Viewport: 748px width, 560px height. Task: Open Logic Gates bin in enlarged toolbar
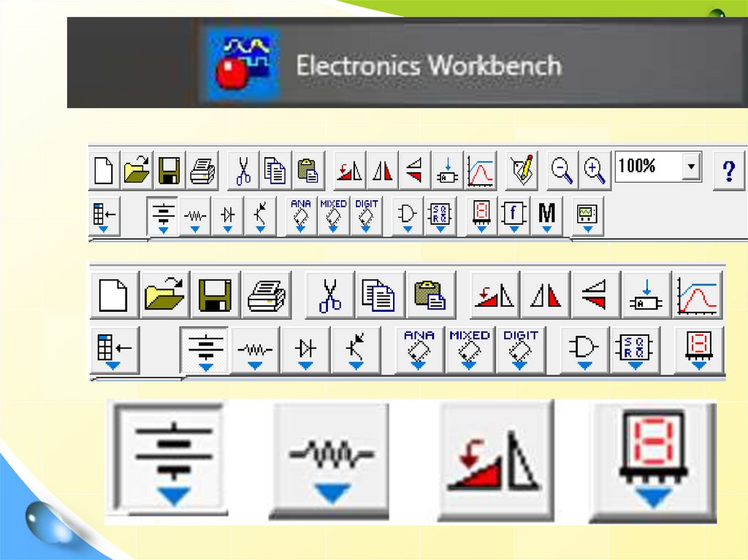pyautogui.click(x=584, y=350)
